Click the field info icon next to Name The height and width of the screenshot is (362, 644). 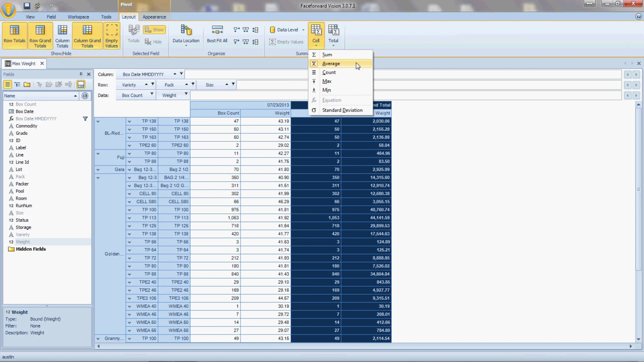tap(85, 96)
